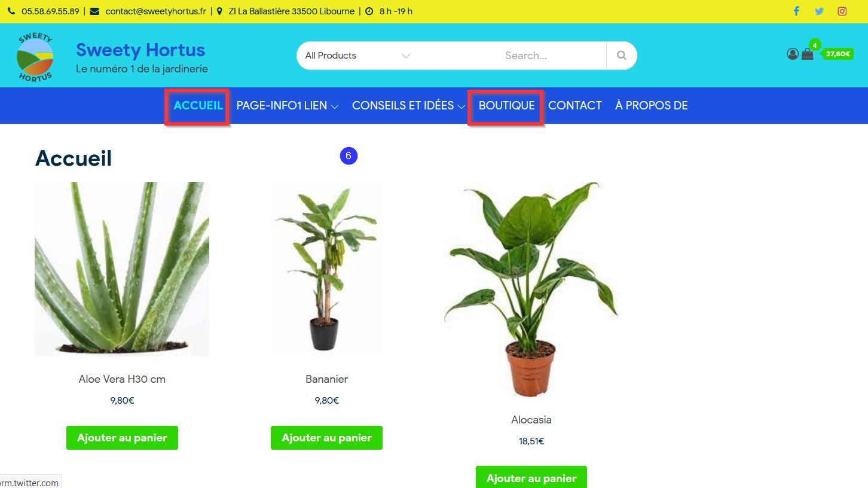Go to the BOUTIQUE menu item

pyautogui.click(x=506, y=106)
